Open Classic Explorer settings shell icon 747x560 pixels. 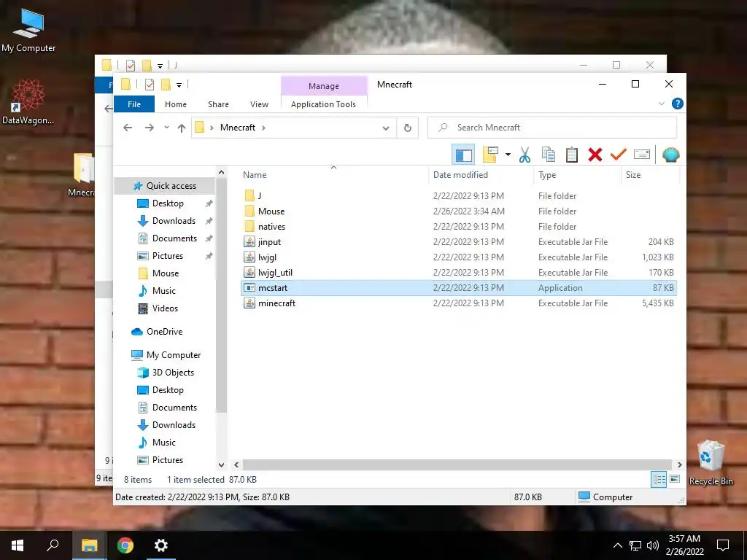671,155
